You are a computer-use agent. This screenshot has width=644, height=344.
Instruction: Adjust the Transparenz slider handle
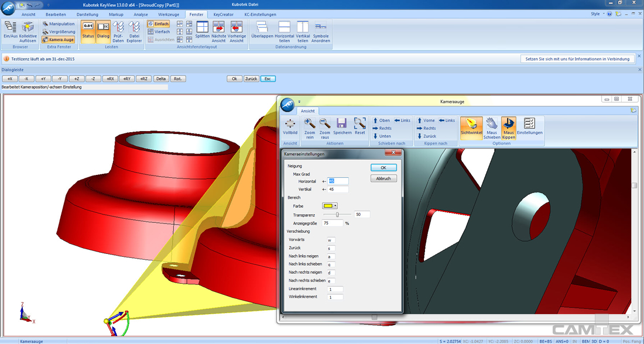point(337,215)
